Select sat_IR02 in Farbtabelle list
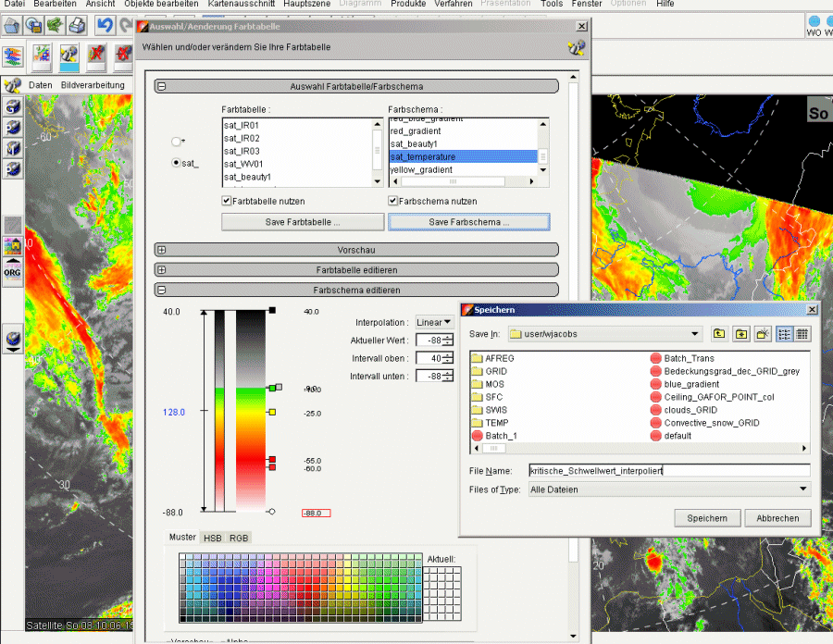 coord(297,138)
